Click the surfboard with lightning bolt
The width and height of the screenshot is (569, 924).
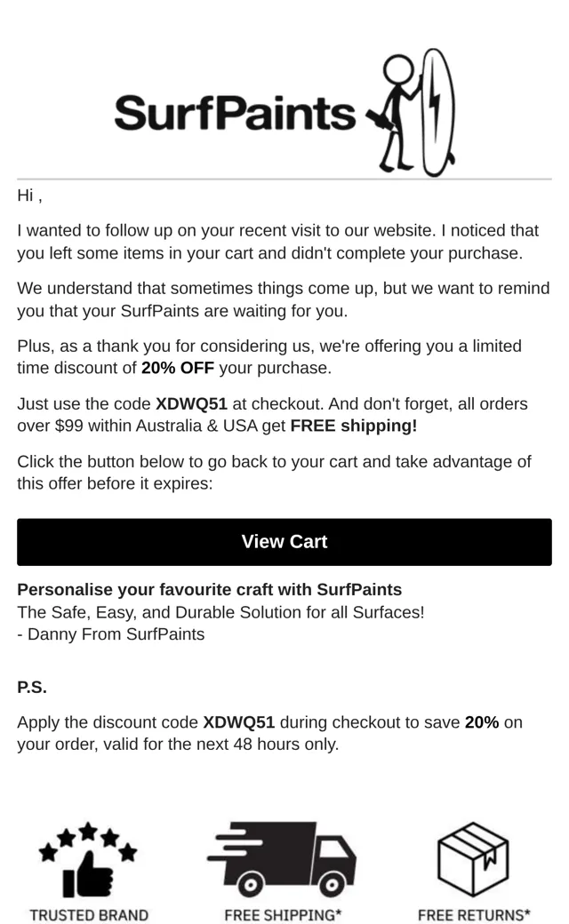point(438,113)
